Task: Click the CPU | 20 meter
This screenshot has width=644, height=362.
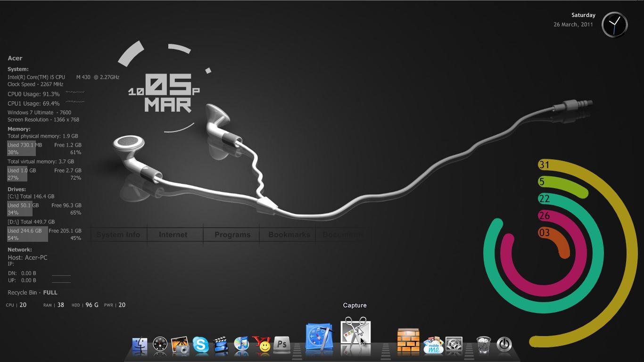Action: 16,305
